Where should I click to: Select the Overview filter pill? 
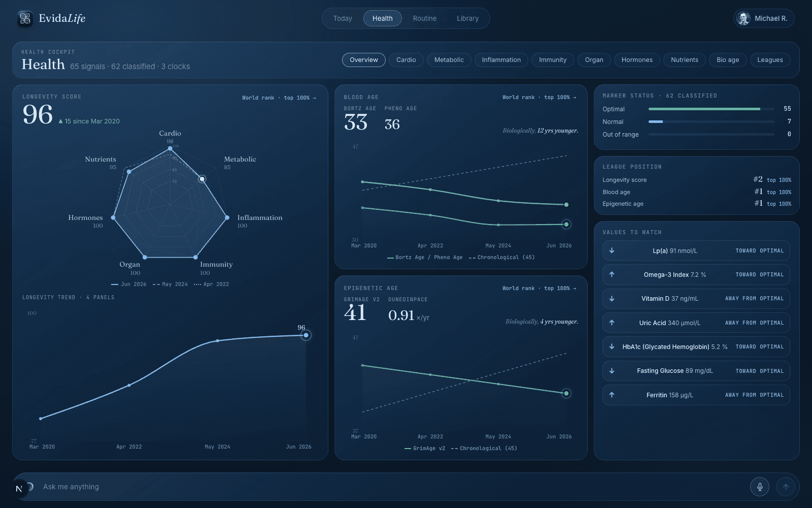point(364,60)
